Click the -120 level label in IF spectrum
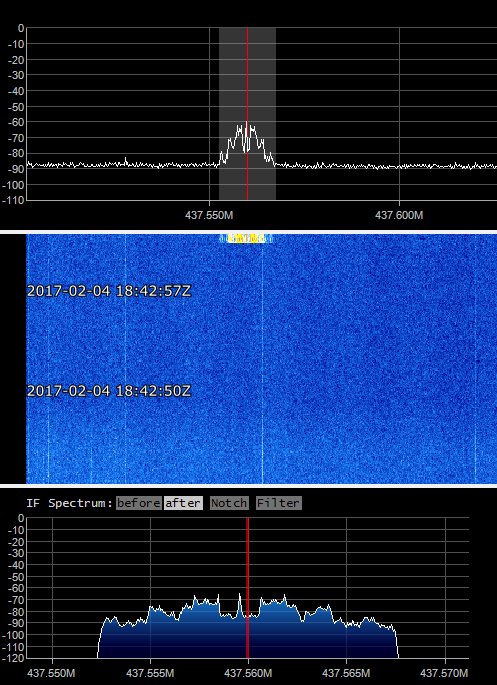Screen dimensions: 497x685 click(x=14, y=658)
